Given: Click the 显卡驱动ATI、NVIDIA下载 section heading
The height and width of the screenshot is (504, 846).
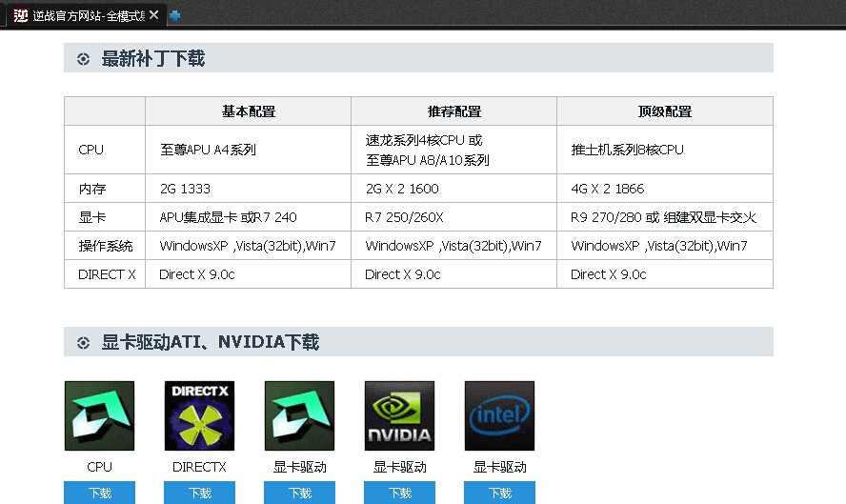Looking at the screenshot, I should (x=211, y=342).
